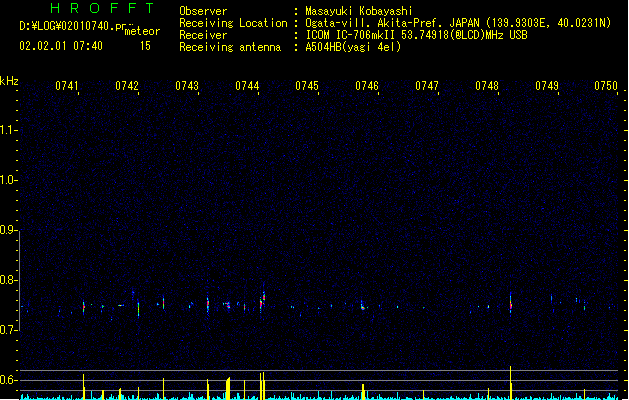The width and height of the screenshot is (629, 400).
Task: Click the date stamp 02.02.01 07:40
Action: [x=61, y=46]
